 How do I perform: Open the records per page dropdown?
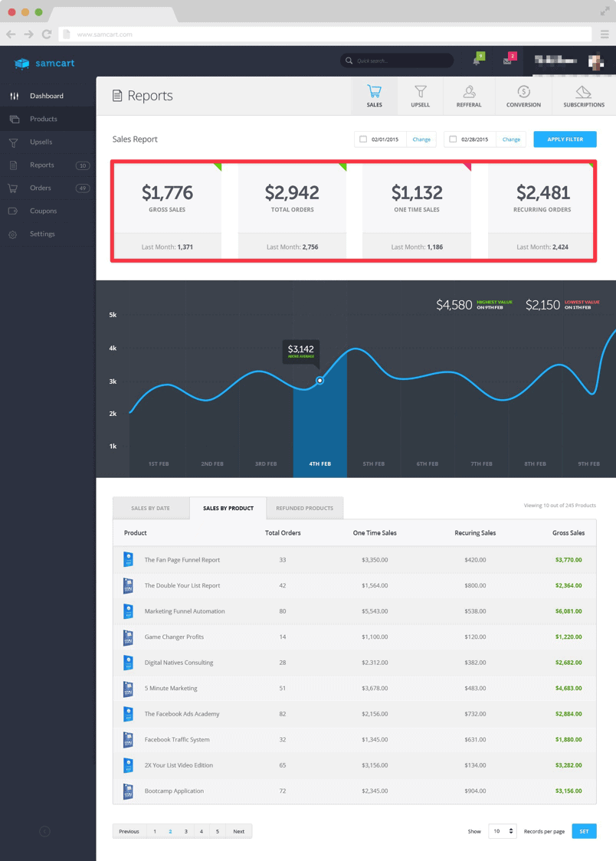503,831
